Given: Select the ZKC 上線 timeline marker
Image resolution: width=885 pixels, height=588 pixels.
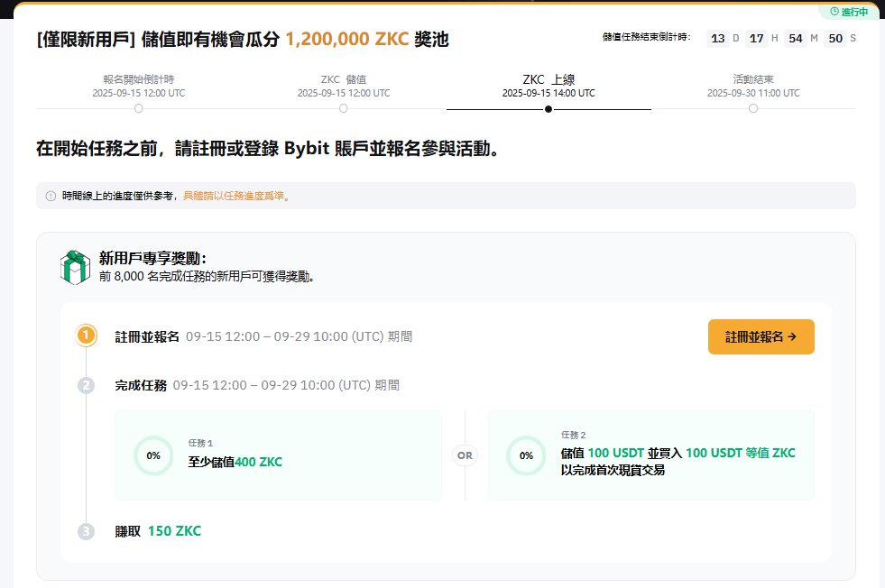Looking at the screenshot, I should coord(549,109).
